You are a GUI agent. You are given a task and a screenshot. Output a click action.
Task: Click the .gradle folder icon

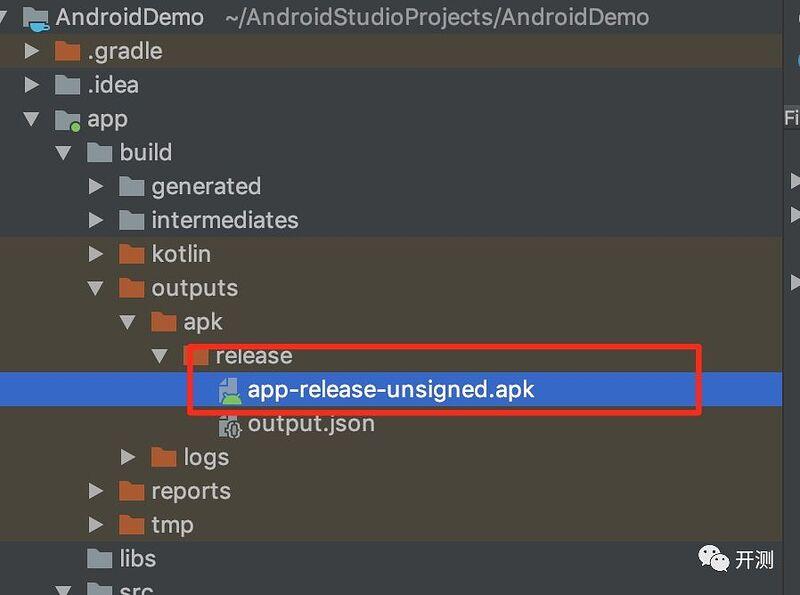67,51
